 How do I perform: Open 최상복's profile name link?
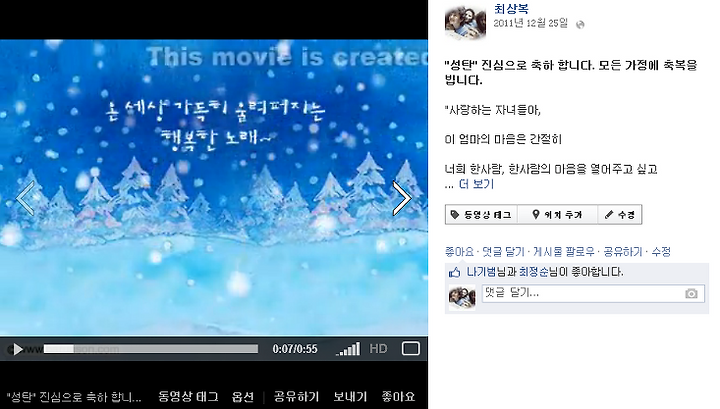pos(511,9)
